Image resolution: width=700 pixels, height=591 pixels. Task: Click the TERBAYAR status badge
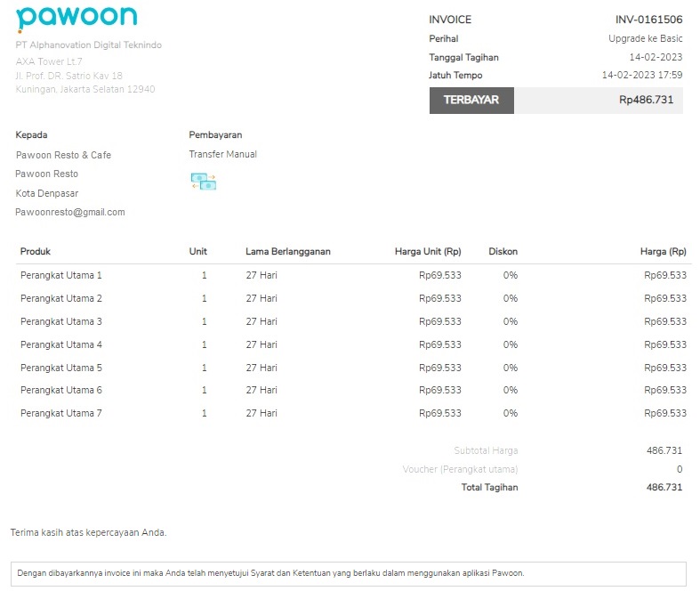471,100
